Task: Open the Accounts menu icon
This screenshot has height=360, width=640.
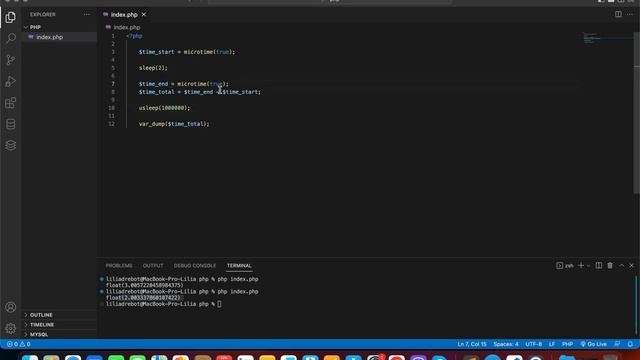Action: coord(11,307)
